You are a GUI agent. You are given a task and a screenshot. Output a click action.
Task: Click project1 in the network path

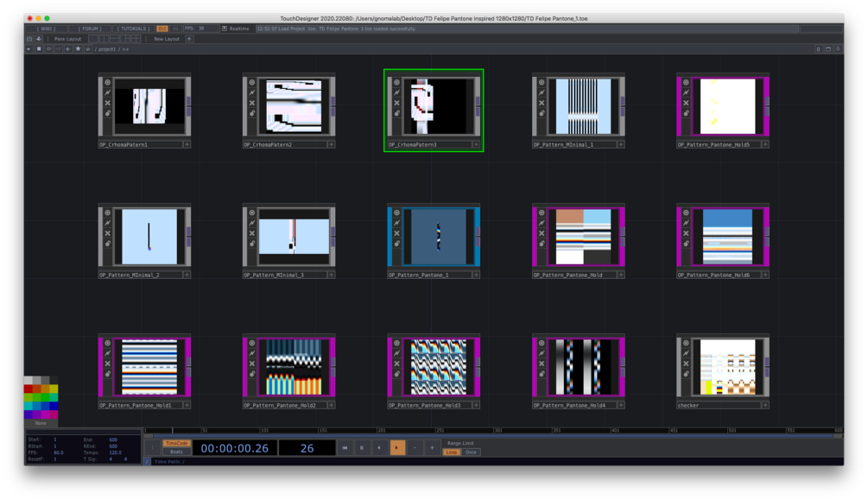[107, 49]
